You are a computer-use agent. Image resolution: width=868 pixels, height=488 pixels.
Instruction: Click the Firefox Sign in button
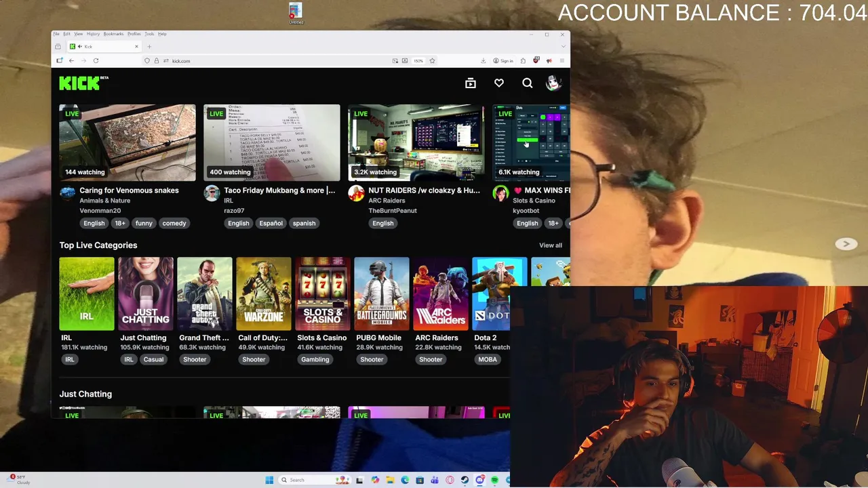(503, 61)
